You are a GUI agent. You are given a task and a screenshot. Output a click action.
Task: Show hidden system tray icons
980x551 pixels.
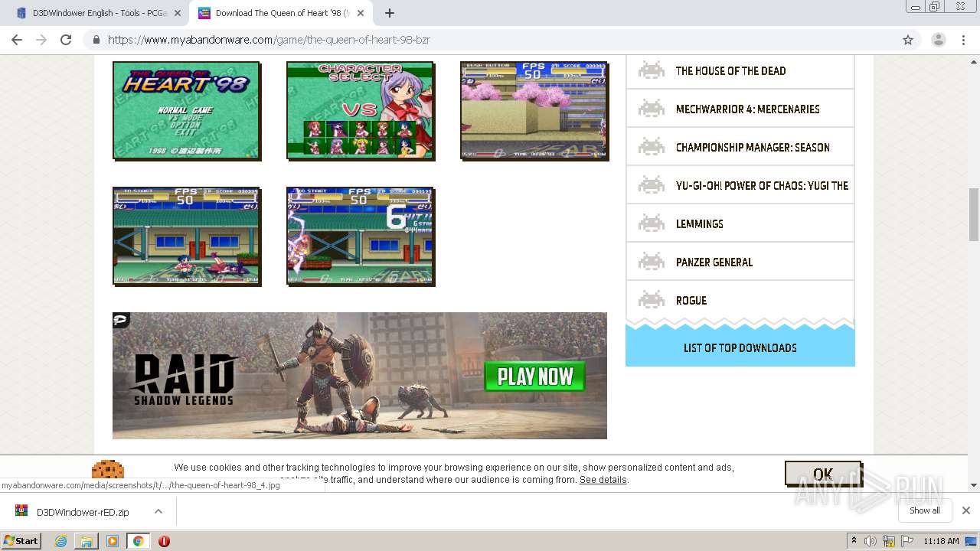pyautogui.click(x=854, y=541)
